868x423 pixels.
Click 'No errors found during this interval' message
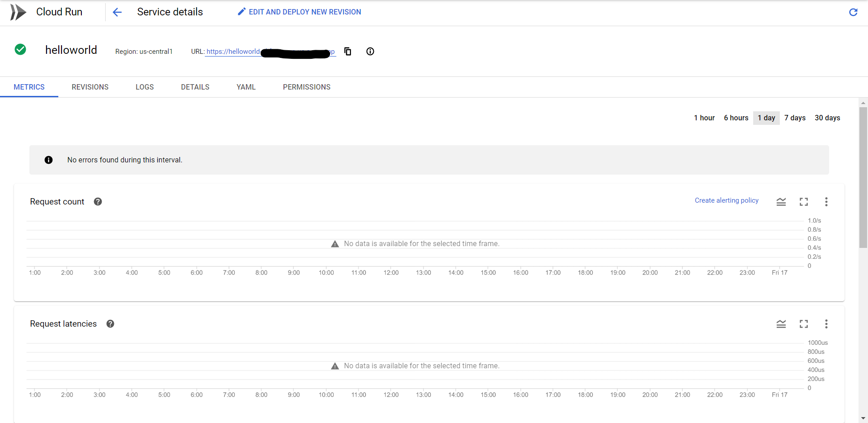point(125,160)
